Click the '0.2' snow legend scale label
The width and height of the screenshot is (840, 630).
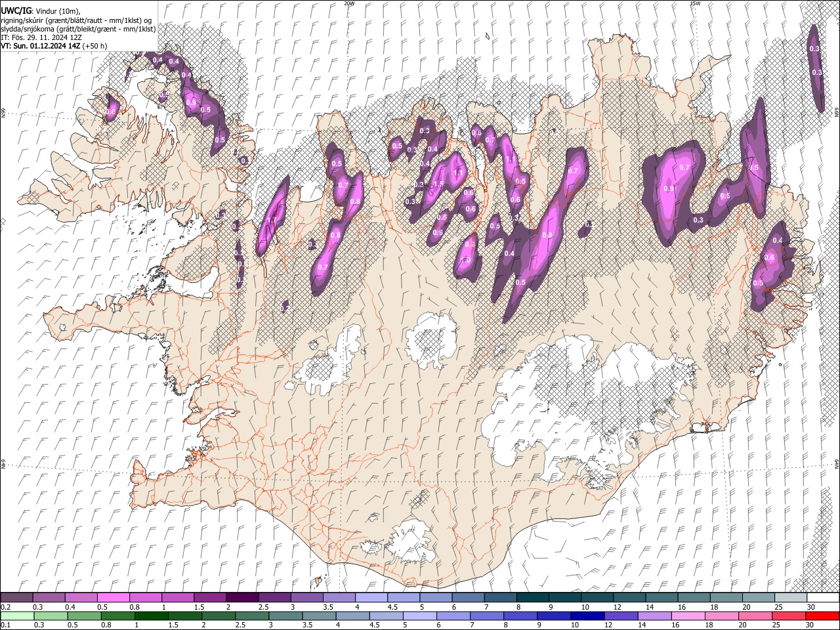(x=5, y=607)
